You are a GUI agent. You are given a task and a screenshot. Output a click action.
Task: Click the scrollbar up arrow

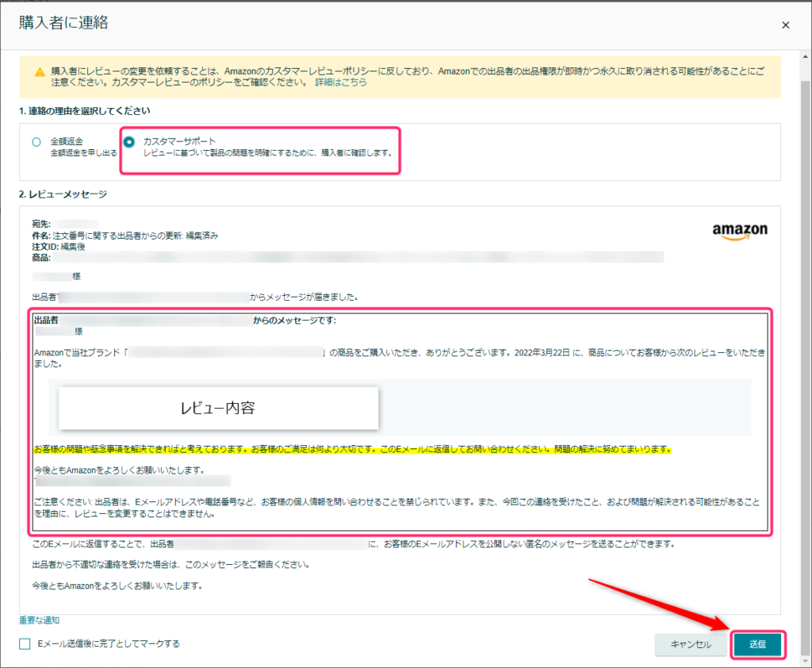tap(806, 56)
